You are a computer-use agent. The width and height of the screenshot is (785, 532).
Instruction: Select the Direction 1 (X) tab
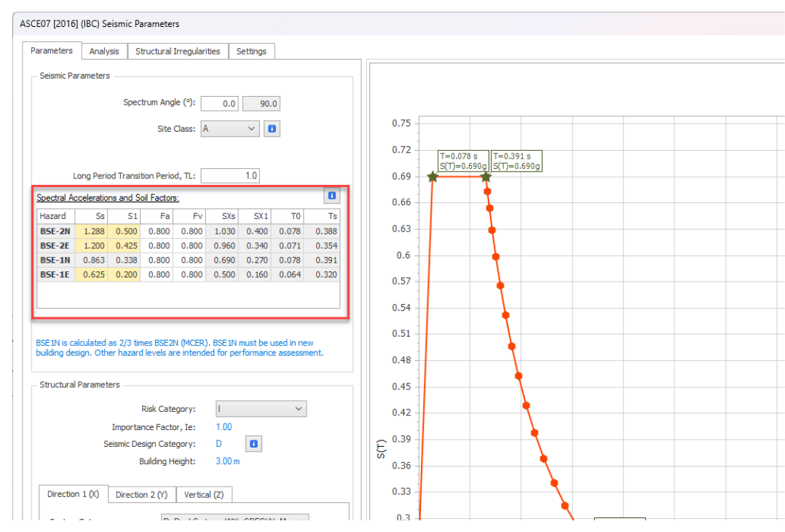(73, 494)
